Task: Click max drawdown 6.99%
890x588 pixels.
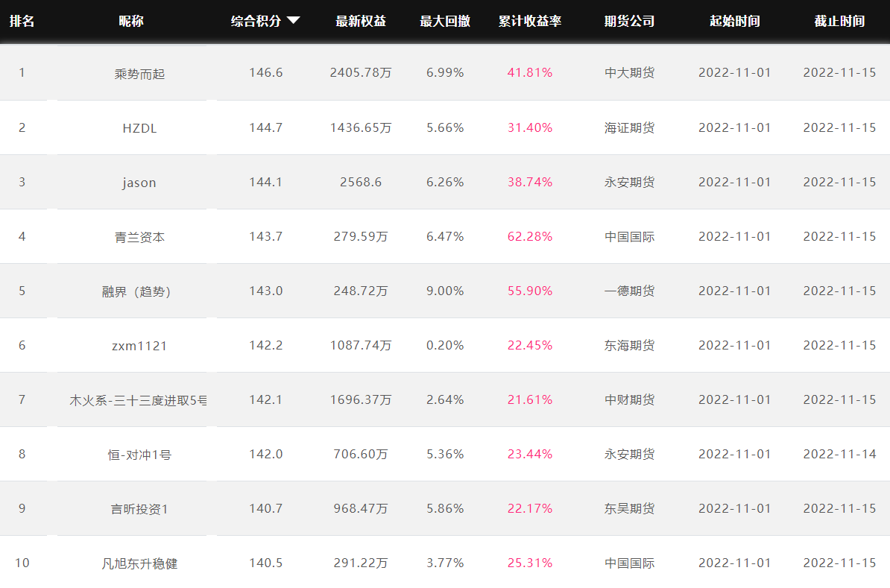Action: coord(445,72)
